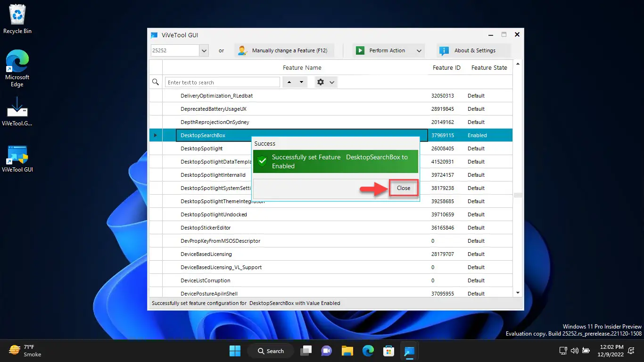Open the weather widget showing 71°F Smoke
The image size is (644, 362).
[26, 351]
